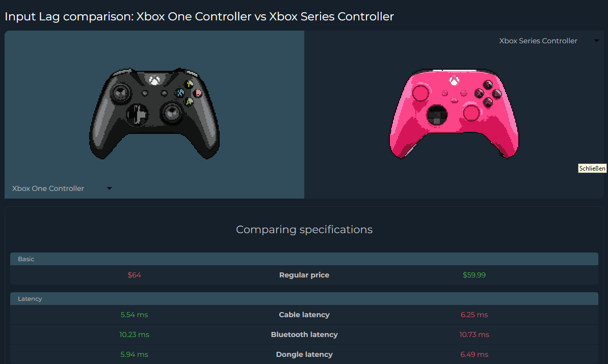Click the D-pad on the black controller
Image resolution: width=608 pixels, height=364 pixels.
click(137, 115)
